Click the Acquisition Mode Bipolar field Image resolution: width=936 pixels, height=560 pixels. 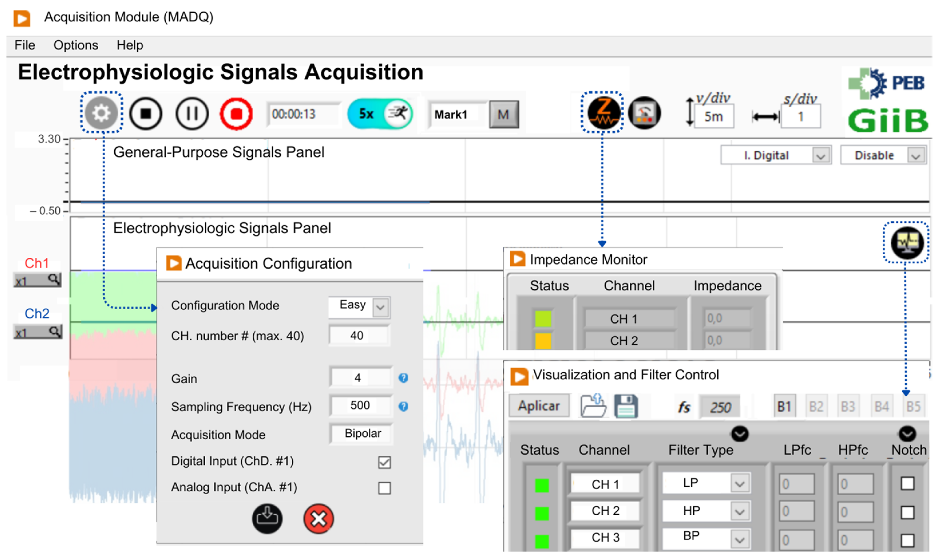click(x=361, y=434)
